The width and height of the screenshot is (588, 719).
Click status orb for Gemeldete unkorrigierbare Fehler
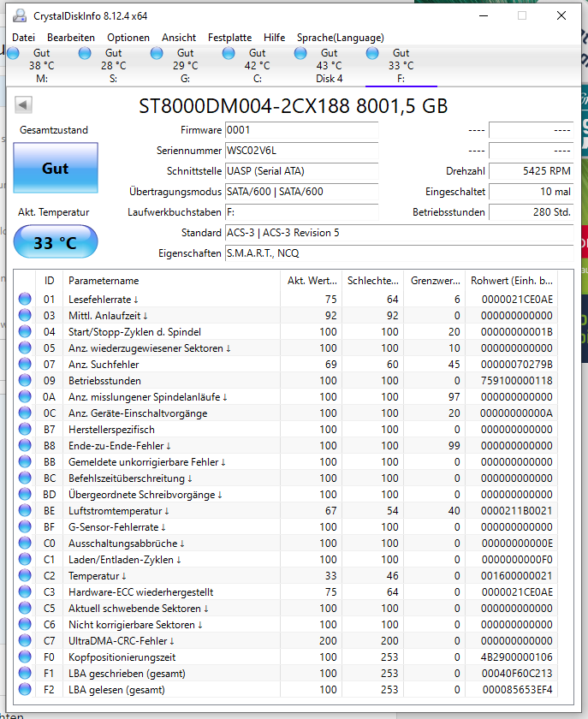[x=25, y=461]
